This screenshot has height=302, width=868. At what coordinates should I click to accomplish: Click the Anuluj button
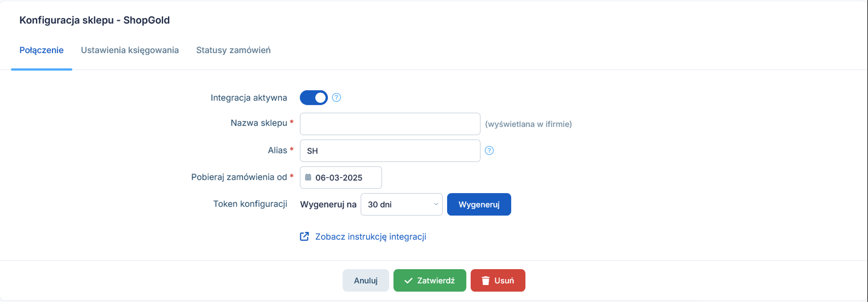coord(366,281)
